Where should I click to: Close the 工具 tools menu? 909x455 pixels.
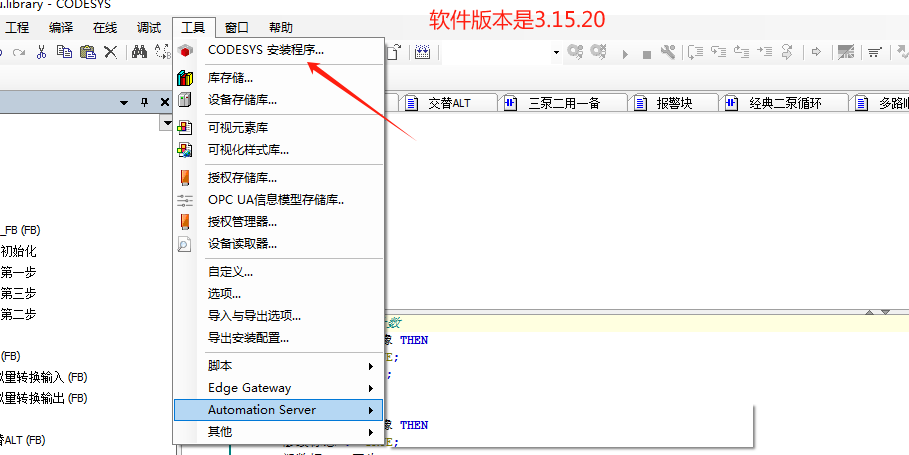tap(193, 27)
